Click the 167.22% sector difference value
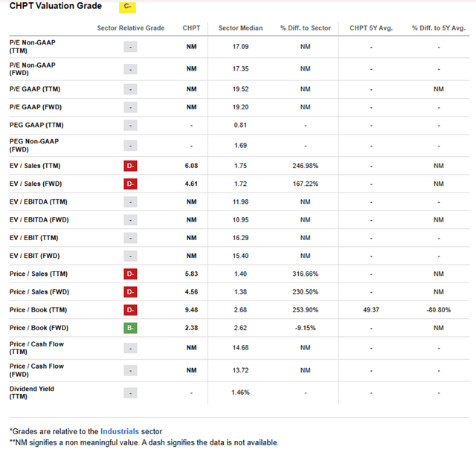 pyautogui.click(x=306, y=184)
